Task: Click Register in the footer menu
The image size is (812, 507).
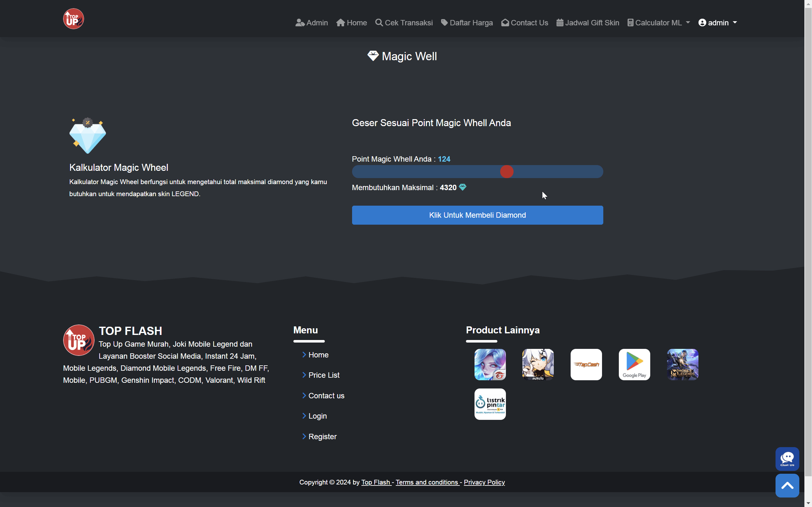Action: (323, 436)
